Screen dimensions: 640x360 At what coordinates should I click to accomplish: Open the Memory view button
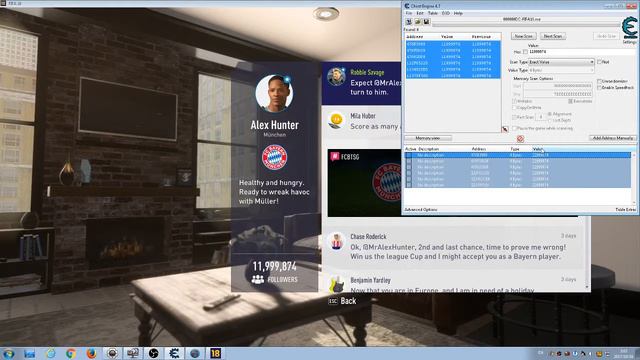(x=428, y=138)
